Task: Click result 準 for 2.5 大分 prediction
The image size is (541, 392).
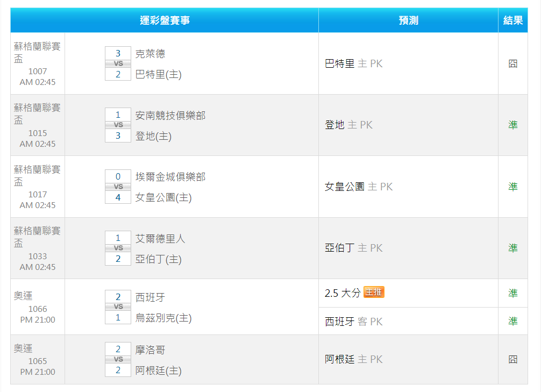Action: click(512, 293)
